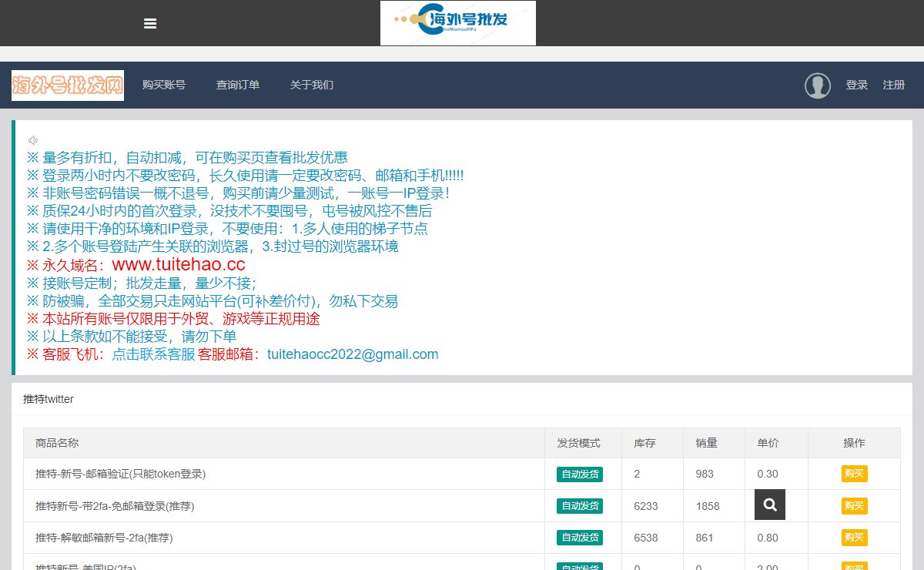Click 自动发货 badge in 解敏邮箱新号 row
Image resolution: width=924 pixels, height=570 pixels.
coord(580,538)
